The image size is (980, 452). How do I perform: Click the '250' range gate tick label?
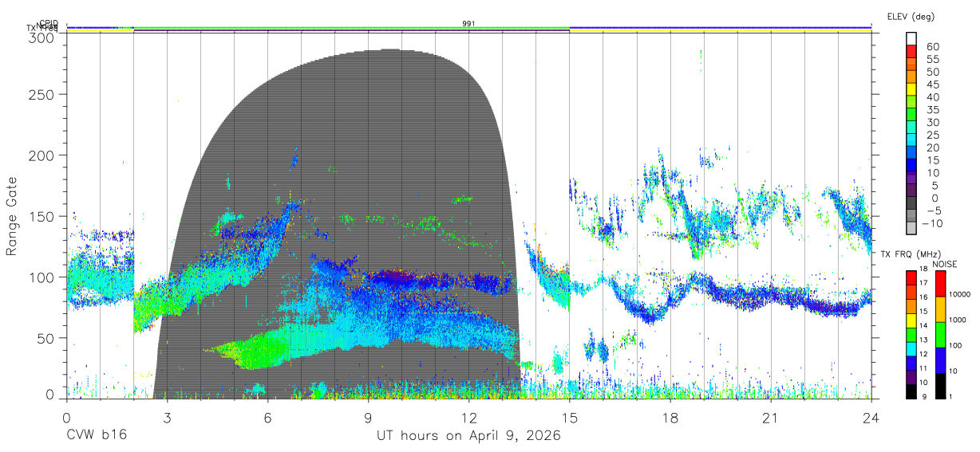coord(41,94)
